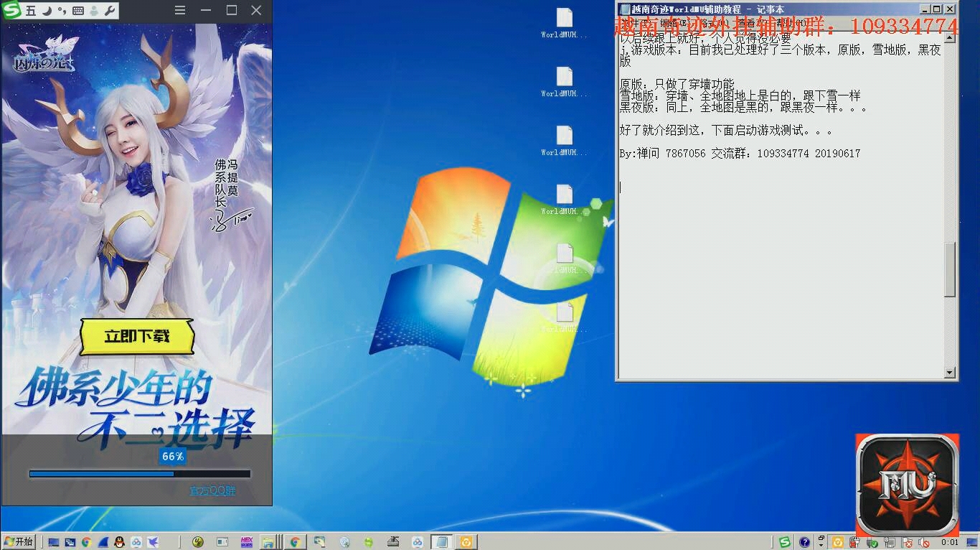
Task: Click the 好了就介绍到这 line in Notepad
Action: (x=727, y=131)
